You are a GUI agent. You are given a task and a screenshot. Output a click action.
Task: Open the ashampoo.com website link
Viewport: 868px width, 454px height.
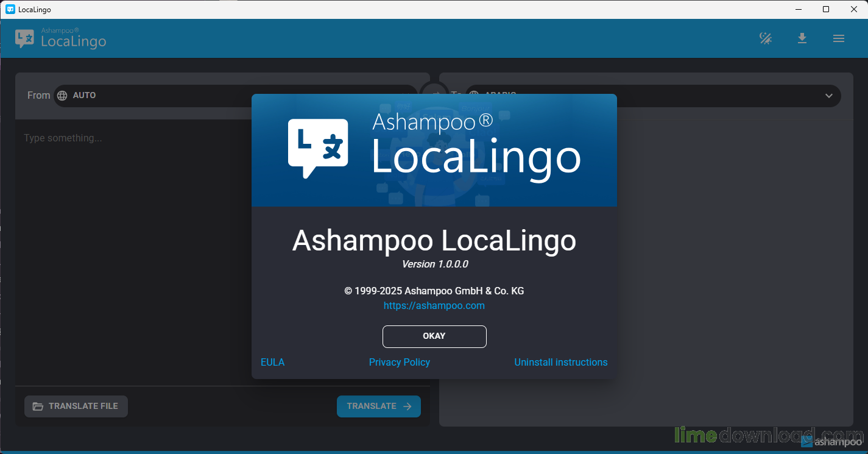point(434,305)
